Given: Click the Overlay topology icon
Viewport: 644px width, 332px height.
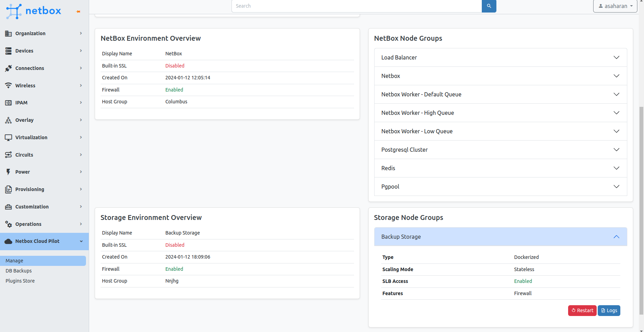Looking at the screenshot, I should pyautogui.click(x=8, y=120).
